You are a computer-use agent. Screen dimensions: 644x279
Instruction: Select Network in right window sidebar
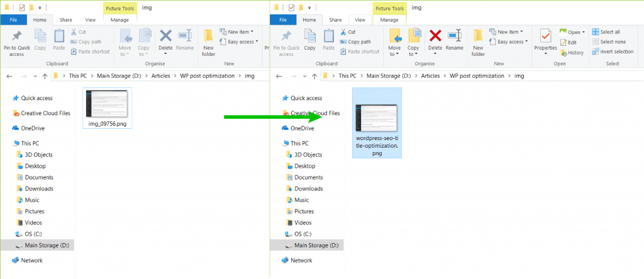[x=297, y=260]
